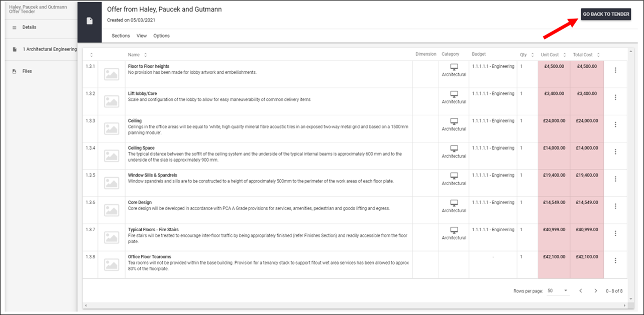Open the three-dot menu for Core Design row
Image resolution: width=644 pixels, height=315 pixels.
coord(615,206)
